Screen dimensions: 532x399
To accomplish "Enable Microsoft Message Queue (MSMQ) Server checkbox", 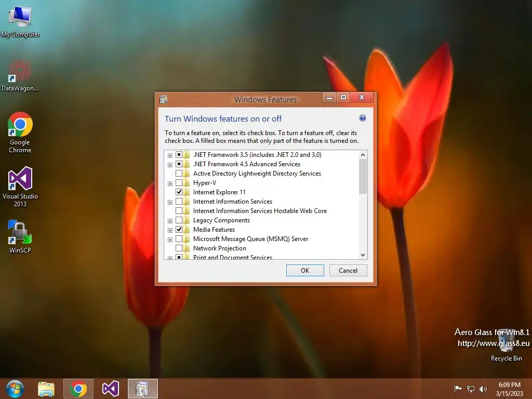I will coord(179,239).
